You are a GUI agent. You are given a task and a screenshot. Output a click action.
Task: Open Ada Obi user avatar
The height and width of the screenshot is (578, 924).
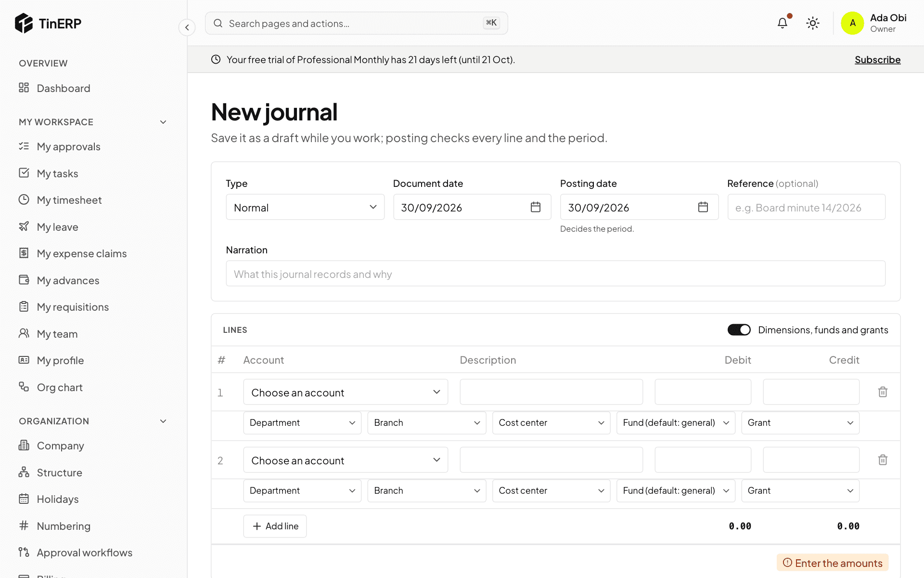click(852, 23)
